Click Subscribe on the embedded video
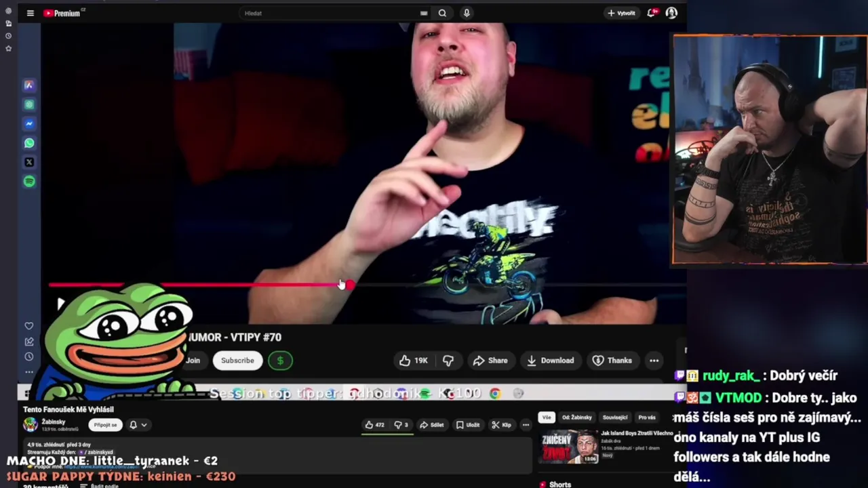Screen dimensions: 868x488 237,361
